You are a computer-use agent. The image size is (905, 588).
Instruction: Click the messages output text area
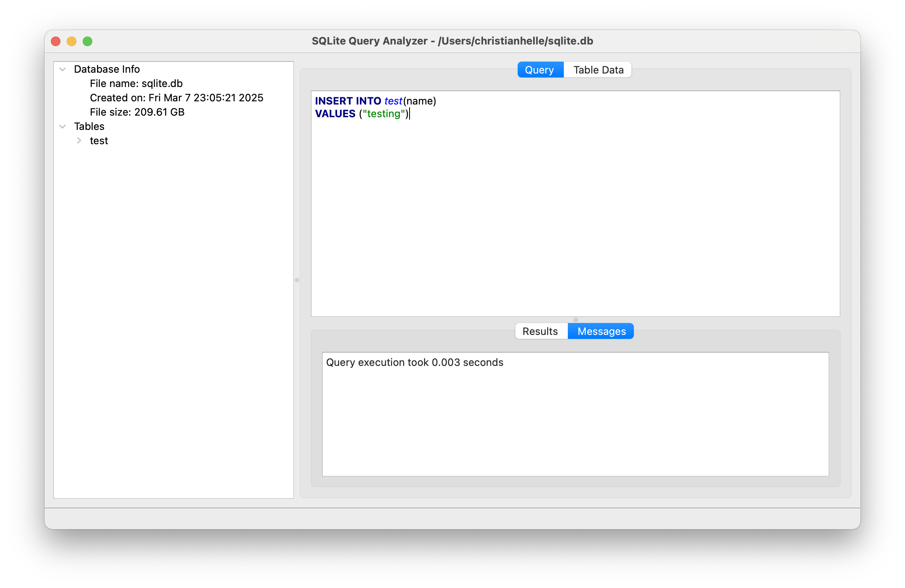coord(575,414)
